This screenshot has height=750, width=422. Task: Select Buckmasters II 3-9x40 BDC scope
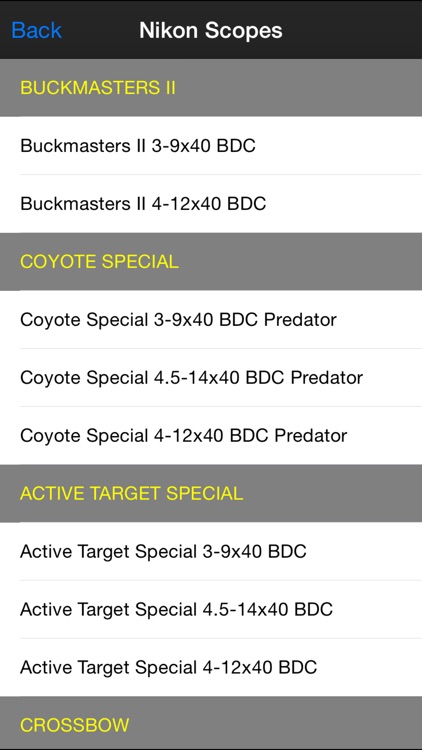click(211, 145)
